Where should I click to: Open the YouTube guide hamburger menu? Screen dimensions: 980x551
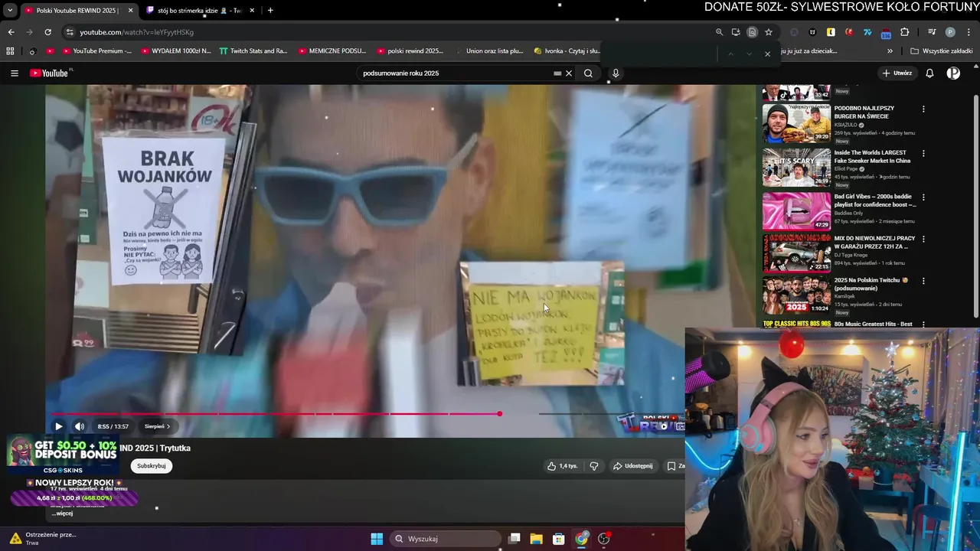coord(15,73)
